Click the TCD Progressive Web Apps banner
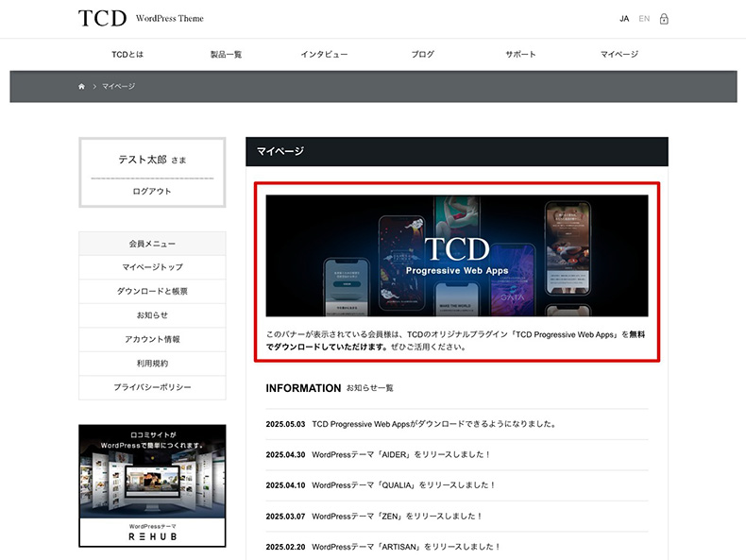 pos(457,256)
